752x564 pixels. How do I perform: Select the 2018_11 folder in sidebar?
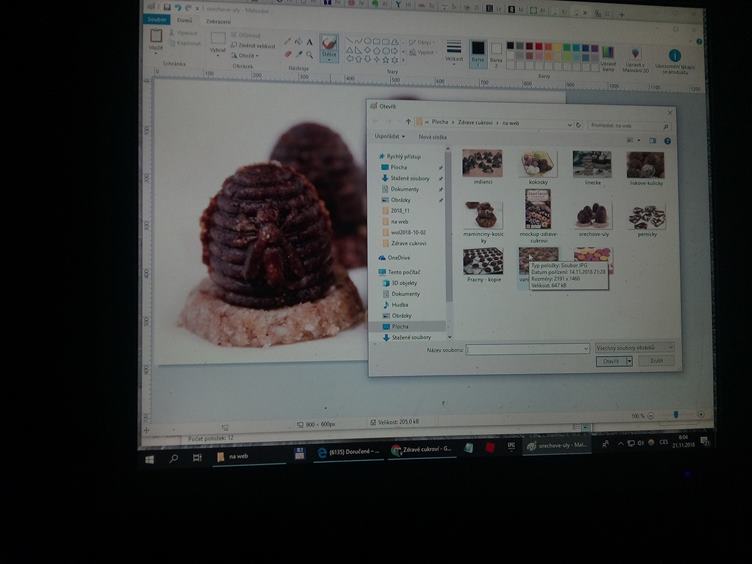point(400,211)
